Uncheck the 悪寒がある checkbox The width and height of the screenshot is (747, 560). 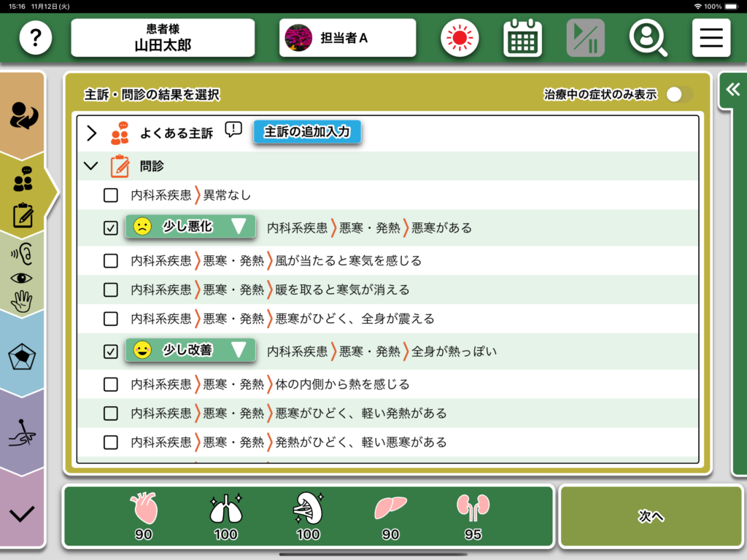click(x=110, y=228)
